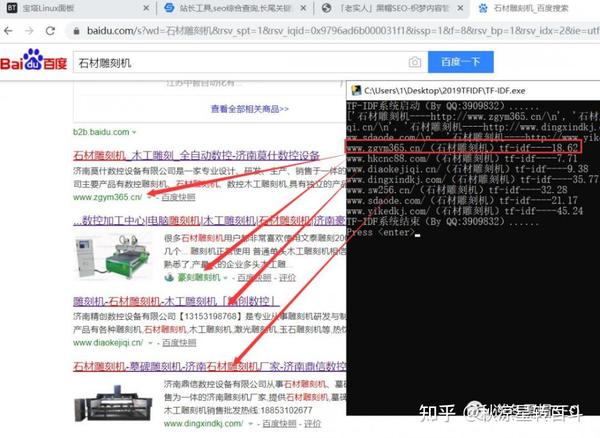Click console line TF-IDF系统启动
The width and height of the screenshot is (600, 438).
442,106
